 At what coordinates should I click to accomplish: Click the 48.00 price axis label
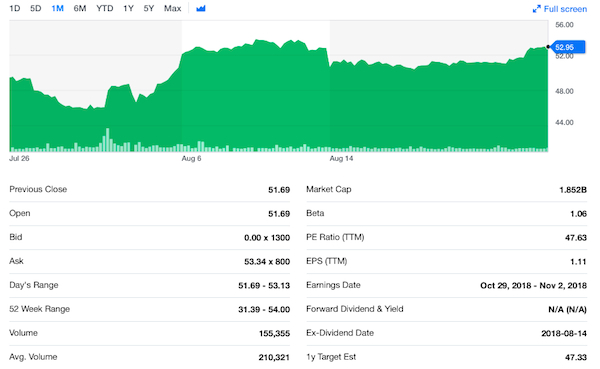[x=564, y=91]
